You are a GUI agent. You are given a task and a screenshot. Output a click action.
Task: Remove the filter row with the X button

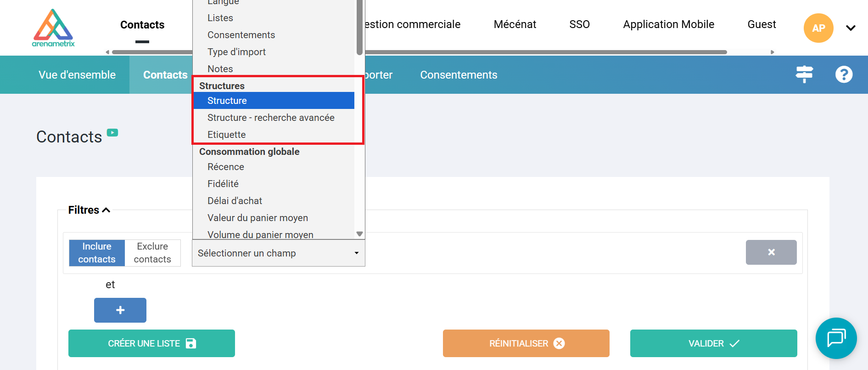[x=771, y=252]
